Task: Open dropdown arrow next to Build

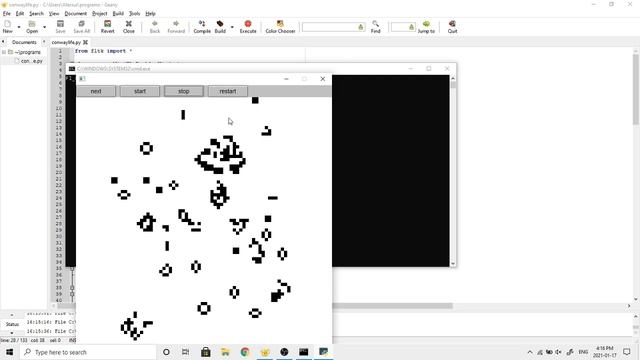Action: (232, 27)
